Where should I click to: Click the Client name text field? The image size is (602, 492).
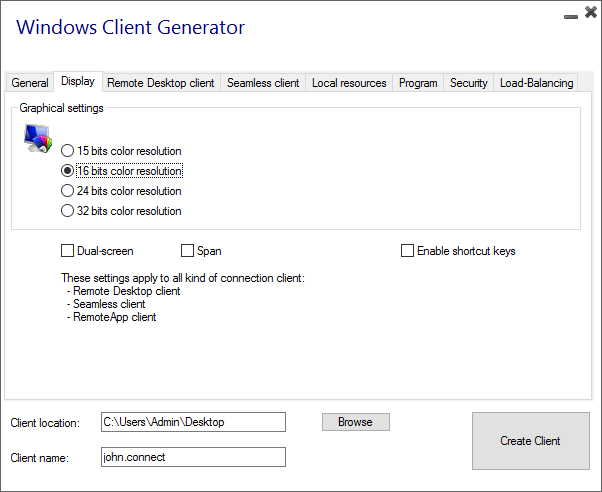(x=193, y=457)
